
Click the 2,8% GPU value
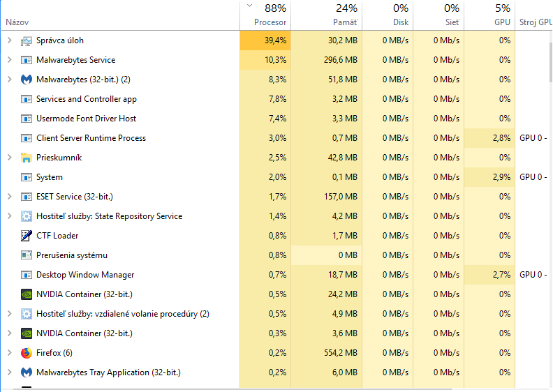501,138
